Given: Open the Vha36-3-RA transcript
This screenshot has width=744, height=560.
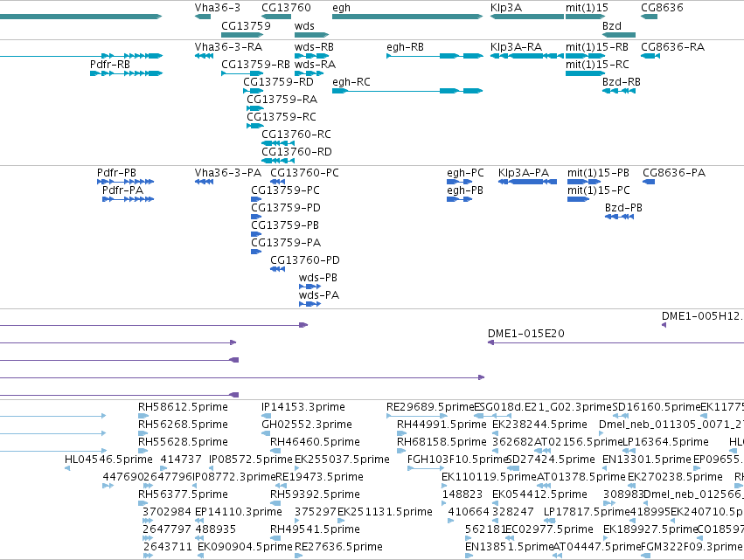Looking at the screenshot, I should pos(228,47).
